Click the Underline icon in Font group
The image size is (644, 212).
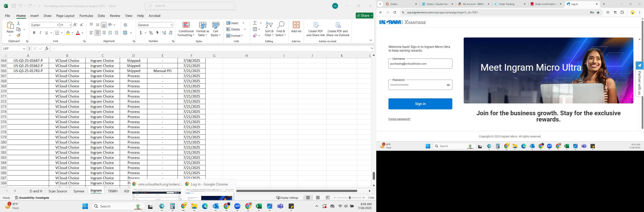pyautogui.click(x=46, y=33)
